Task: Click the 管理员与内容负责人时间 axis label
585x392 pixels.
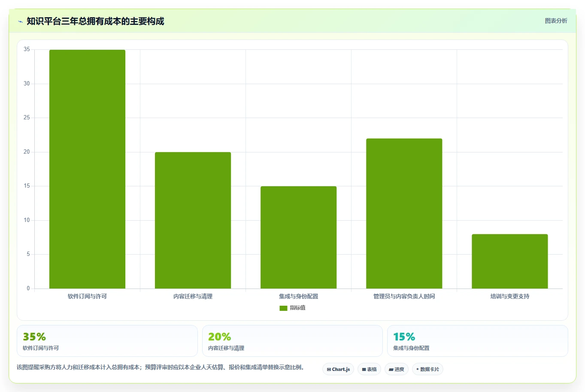Action: point(404,296)
